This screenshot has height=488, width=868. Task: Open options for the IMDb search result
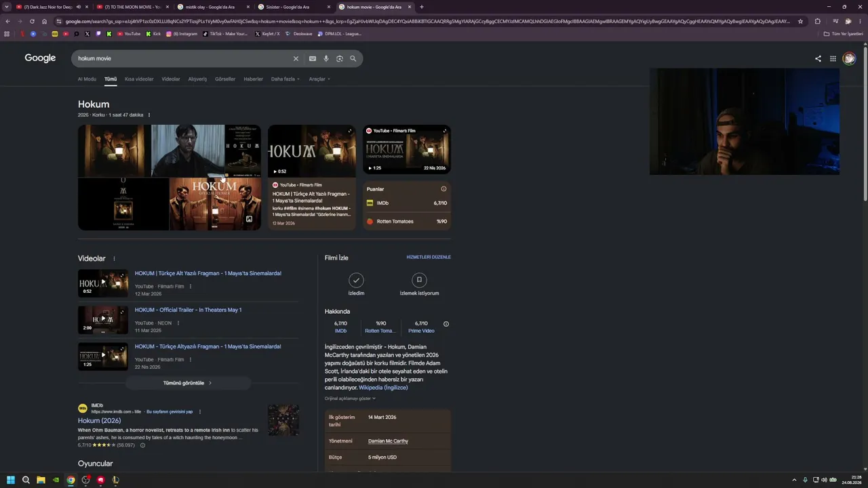pyautogui.click(x=199, y=412)
